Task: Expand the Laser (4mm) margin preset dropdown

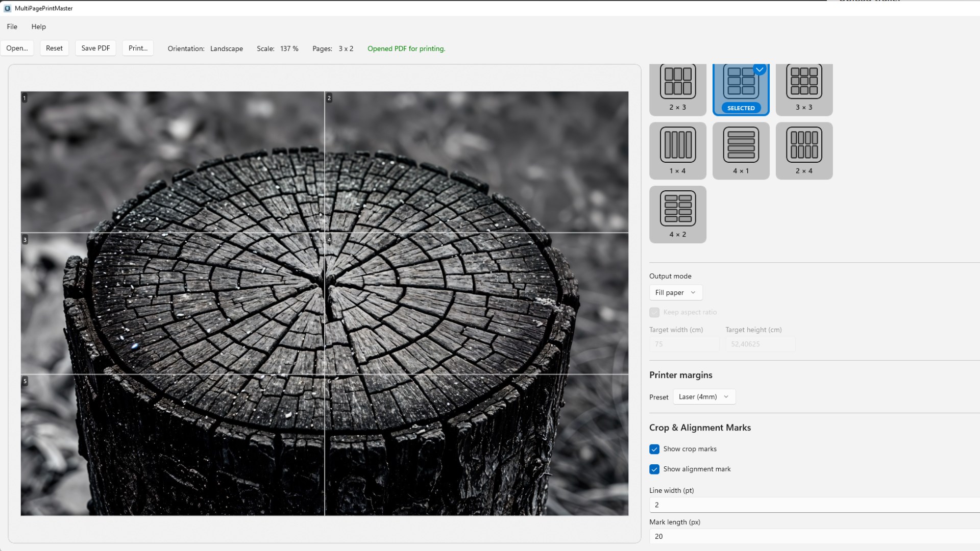Action: click(x=704, y=396)
